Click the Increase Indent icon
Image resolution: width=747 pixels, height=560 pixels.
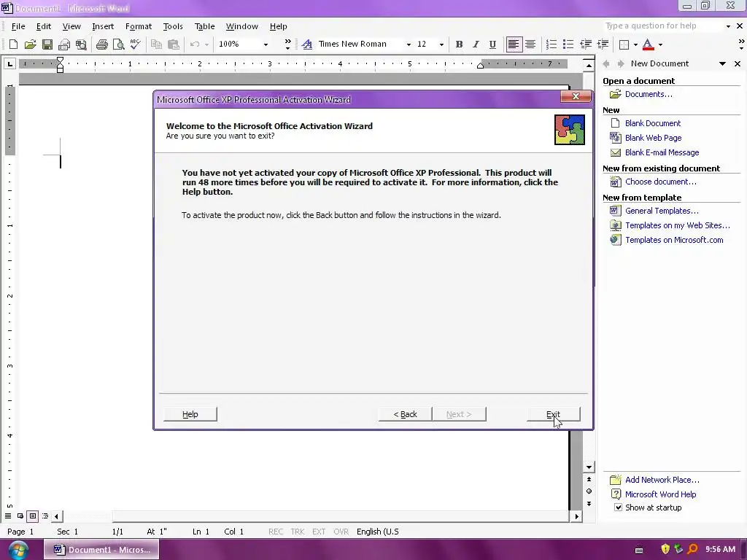tap(603, 44)
